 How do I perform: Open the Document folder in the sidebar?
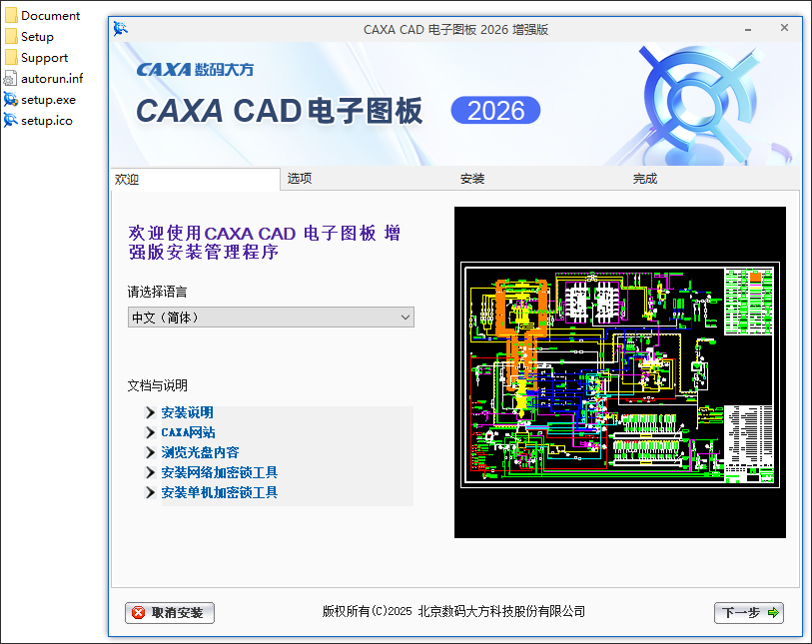point(45,15)
